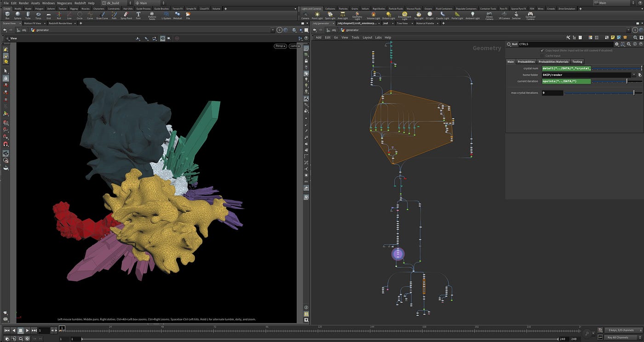Viewport: 644px width, 342px height.
Task: Add a Sky Light from the shelf
Action: [x=419, y=16]
